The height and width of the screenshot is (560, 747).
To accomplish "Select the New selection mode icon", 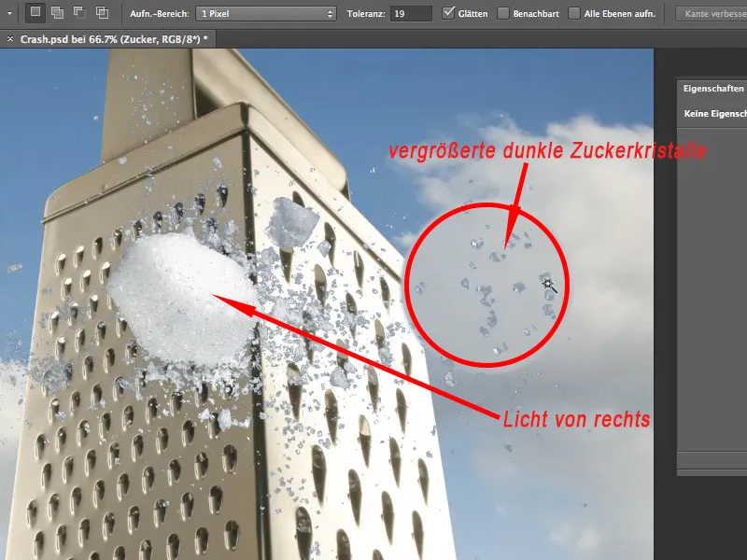I will 35,12.
